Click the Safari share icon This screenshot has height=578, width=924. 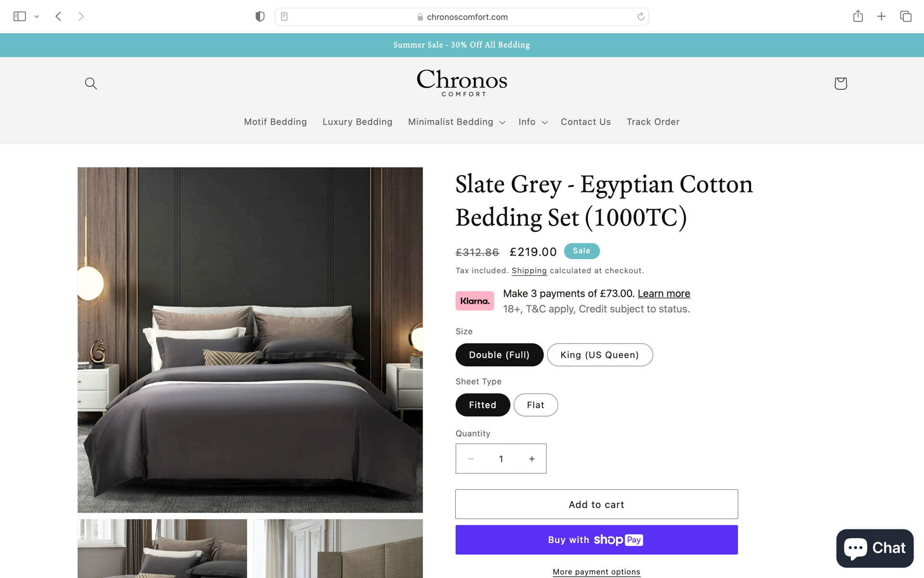[858, 16]
